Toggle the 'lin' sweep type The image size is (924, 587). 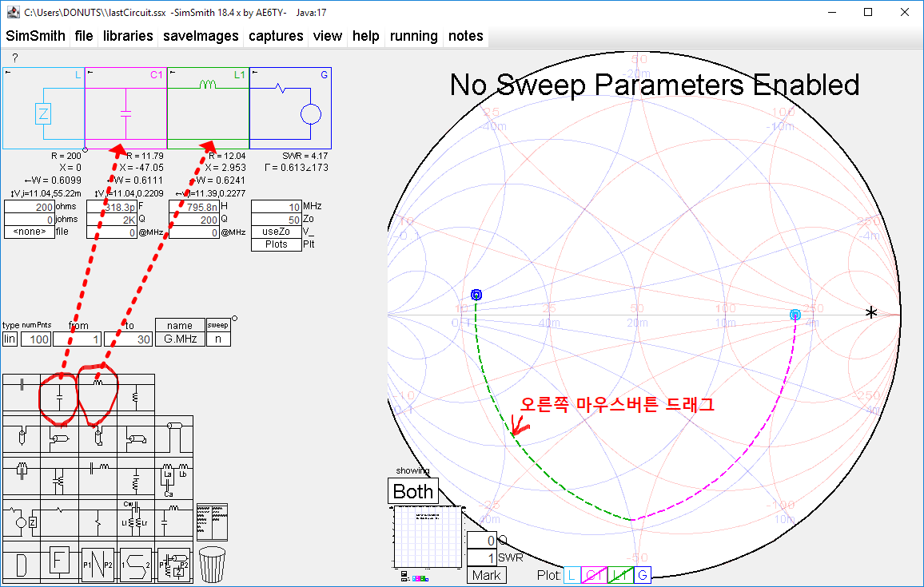coord(10,339)
